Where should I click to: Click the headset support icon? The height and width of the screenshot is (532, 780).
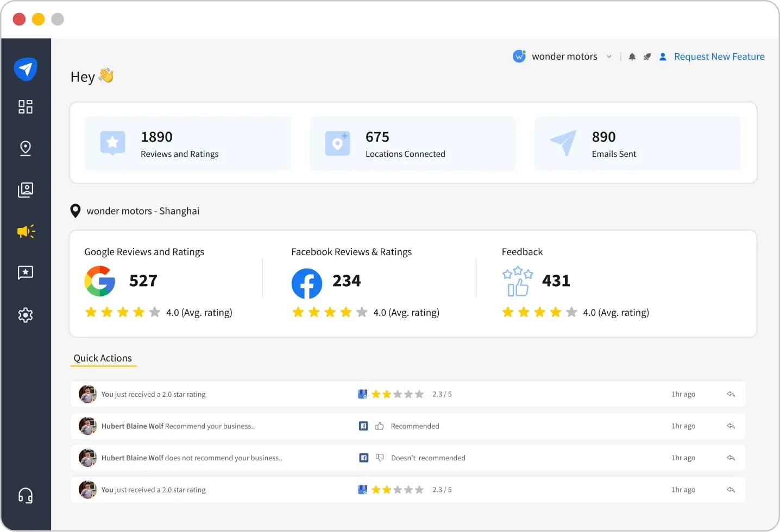(25, 495)
